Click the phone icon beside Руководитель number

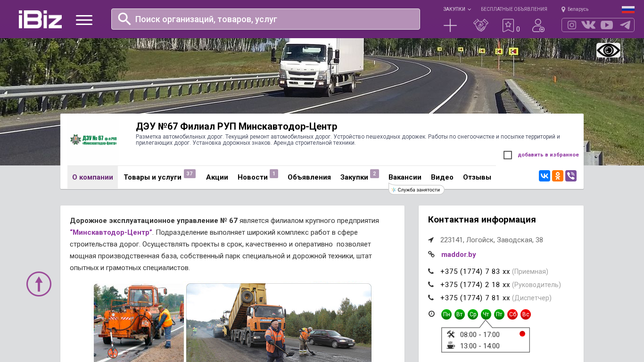[431, 284]
